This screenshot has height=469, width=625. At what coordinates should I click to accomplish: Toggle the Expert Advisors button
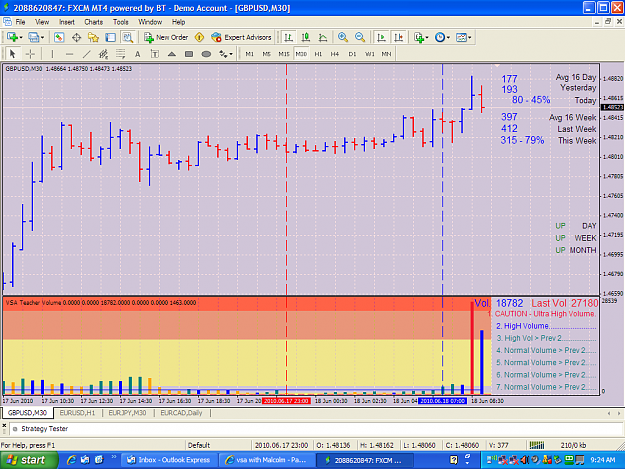(x=242, y=37)
